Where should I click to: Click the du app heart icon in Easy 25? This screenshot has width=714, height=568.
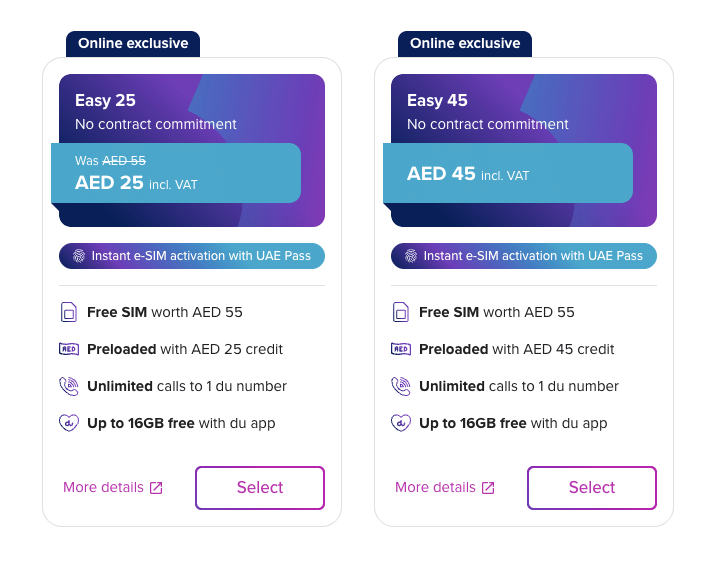69,423
